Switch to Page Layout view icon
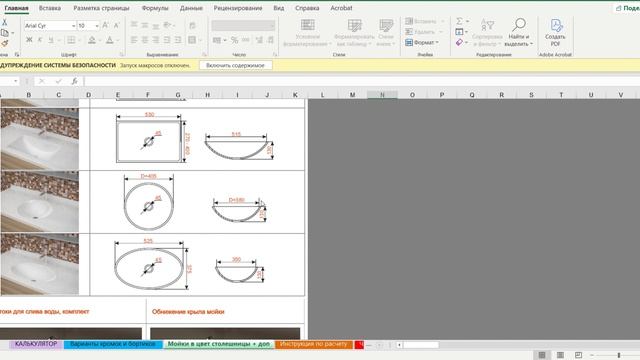This screenshot has height=360, width=640. 560,355
